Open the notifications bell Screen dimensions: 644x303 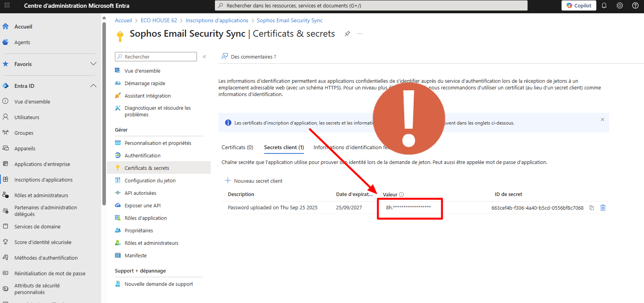pyautogui.click(x=604, y=5)
